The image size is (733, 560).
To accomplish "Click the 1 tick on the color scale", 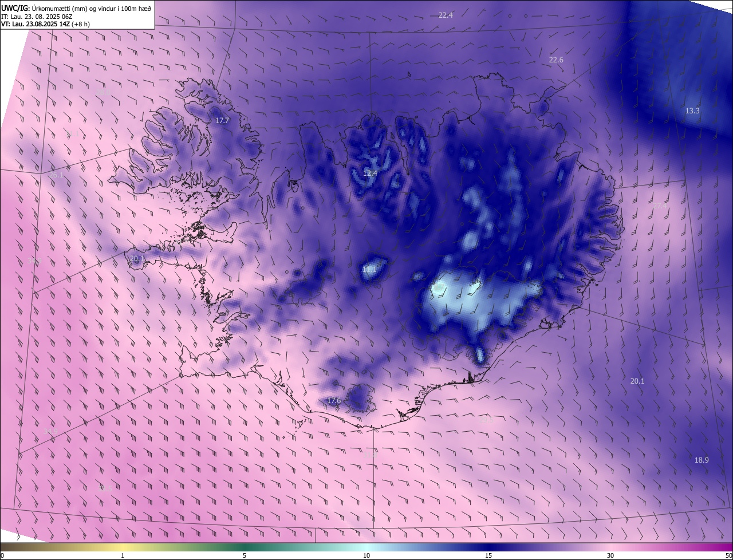I will click(x=123, y=555).
